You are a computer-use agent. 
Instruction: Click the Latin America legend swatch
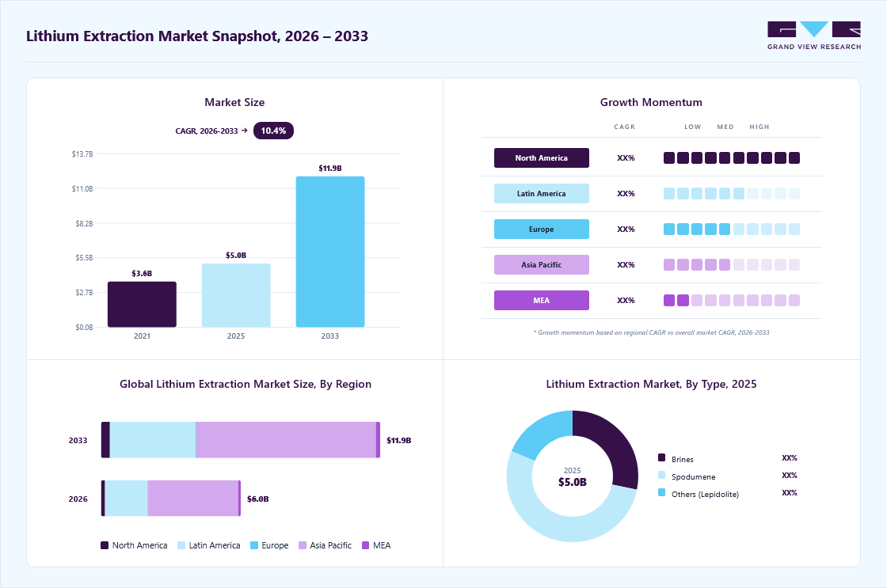pyautogui.click(x=181, y=545)
